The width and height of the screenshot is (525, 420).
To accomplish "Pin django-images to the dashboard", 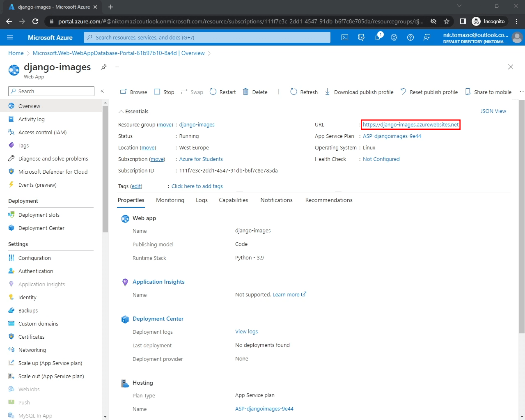I will point(103,67).
